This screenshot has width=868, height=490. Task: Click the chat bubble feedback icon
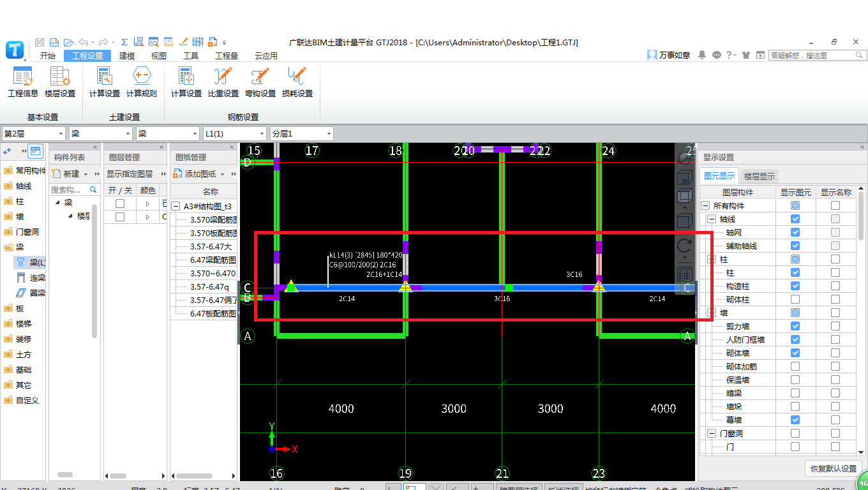(x=716, y=56)
